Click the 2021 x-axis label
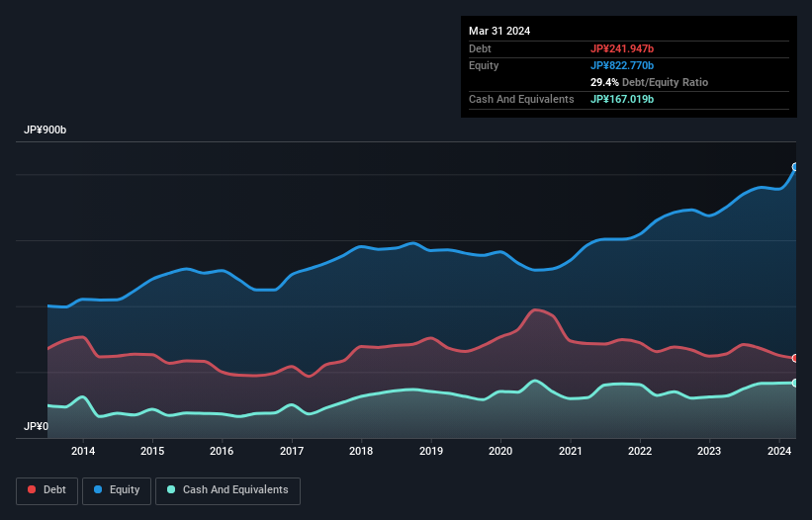Screen dimensions: 812x520 click(x=570, y=451)
